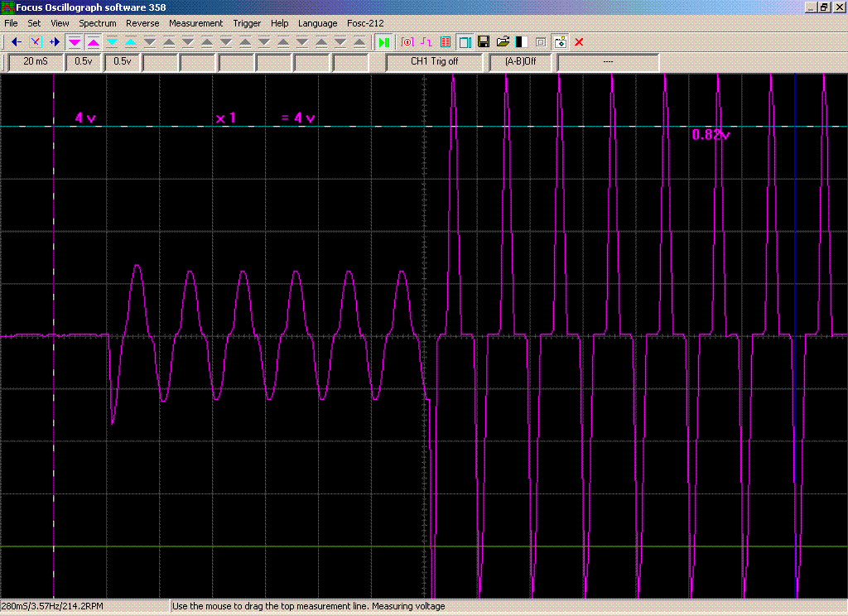Open the Trigger menu
Viewport: 848px width, 616px height.
(x=246, y=23)
